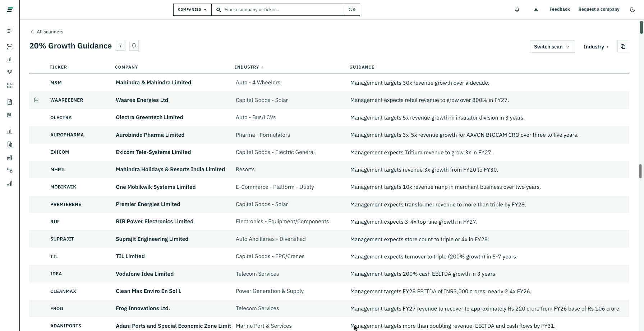Click the PREMIERENE ticker
Screen dimensions: 644x331
(x=66, y=205)
